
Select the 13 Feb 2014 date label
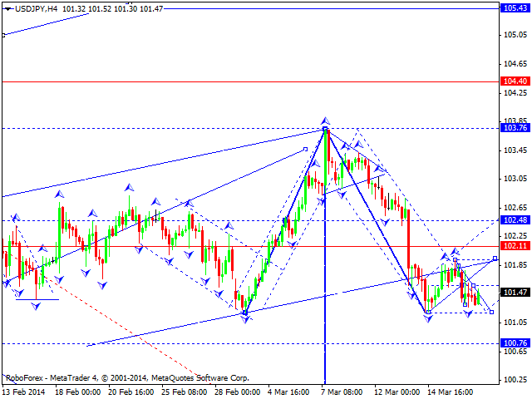[x=24, y=392]
